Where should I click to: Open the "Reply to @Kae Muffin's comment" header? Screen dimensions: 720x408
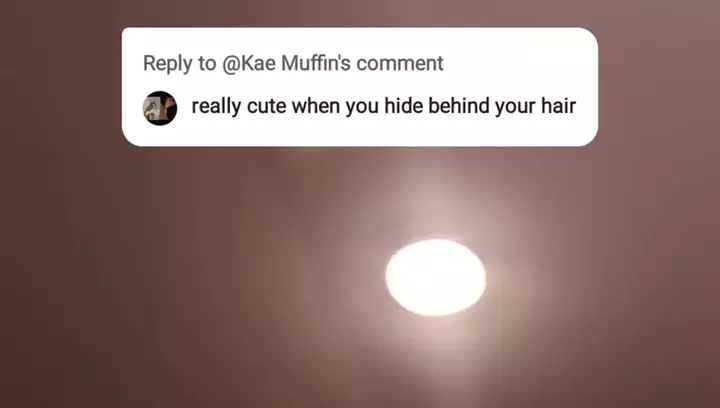pyautogui.click(x=293, y=63)
